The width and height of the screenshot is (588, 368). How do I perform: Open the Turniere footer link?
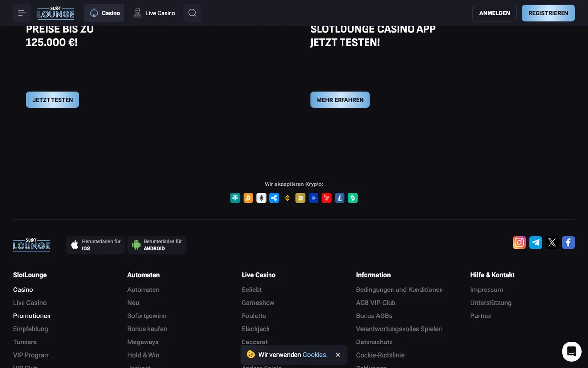pos(25,342)
